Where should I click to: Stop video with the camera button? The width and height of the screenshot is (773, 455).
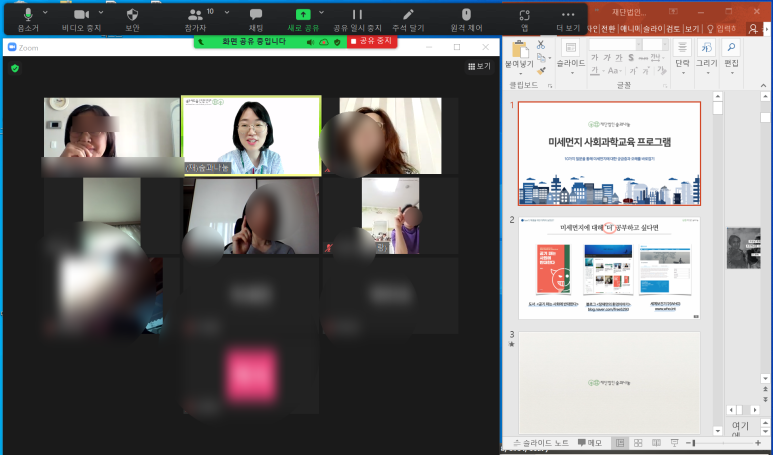pyautogui.click(x=81, y=19)
